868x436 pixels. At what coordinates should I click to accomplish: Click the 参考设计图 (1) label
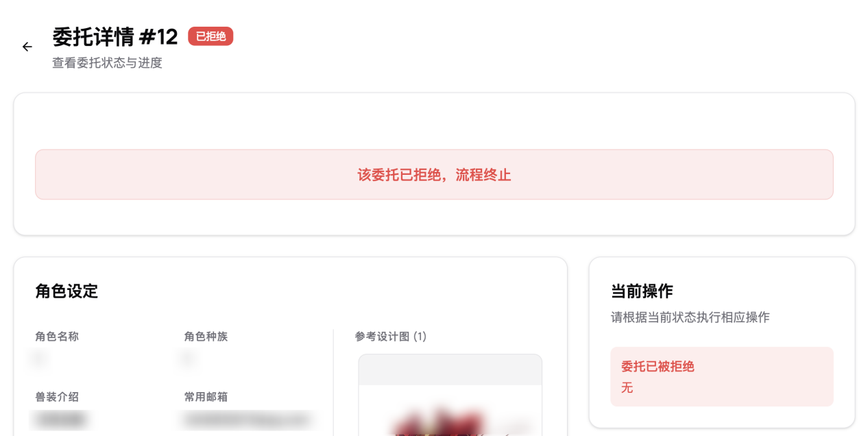[391, 337]
